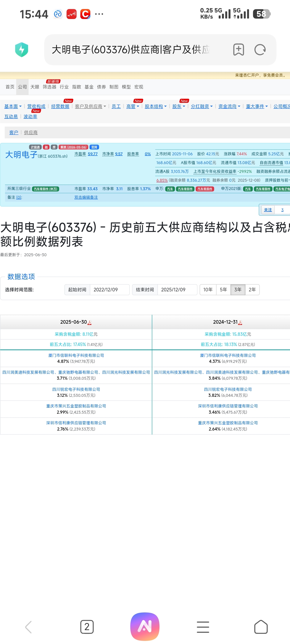Open the follower count 3 link
The image size is (290, 644).
[x=282, y=210]
